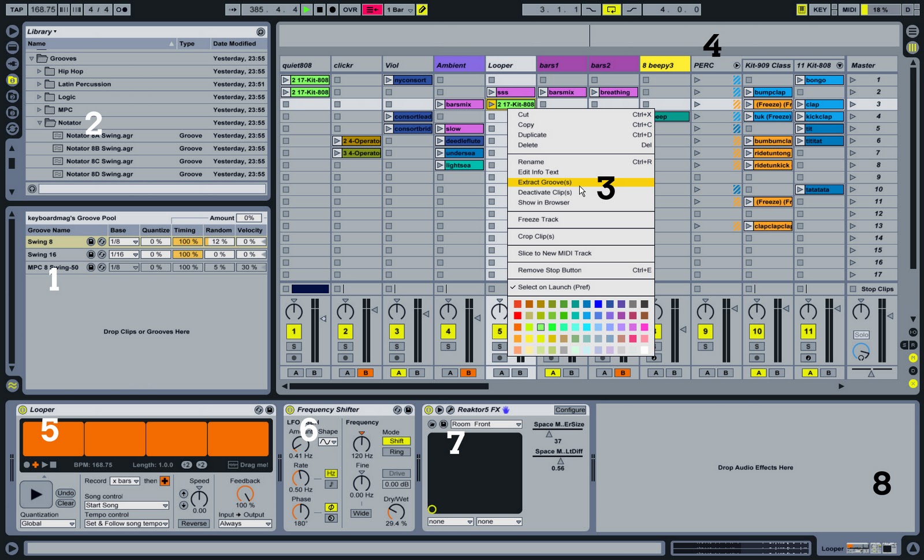The width and height of the screenshot is (924, 560).
Task: Click the browser search input field
Action: click(152, 189)
